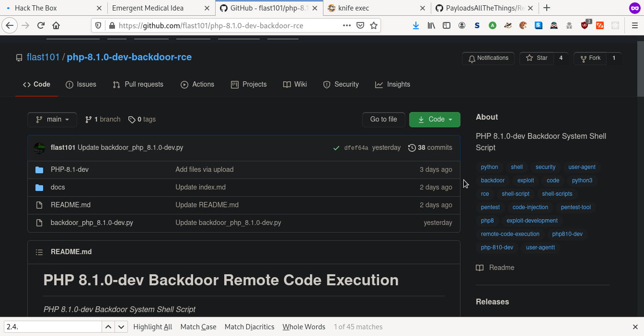This screenshot has width=644, height=336.
Task: Click the green A extension icon
Action: pos(493,26)
